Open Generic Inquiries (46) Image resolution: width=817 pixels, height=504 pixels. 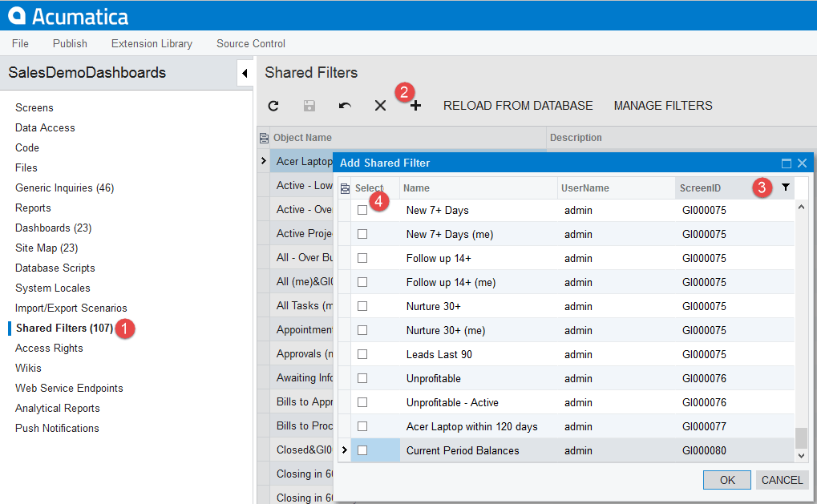click(x=65, y=188)
